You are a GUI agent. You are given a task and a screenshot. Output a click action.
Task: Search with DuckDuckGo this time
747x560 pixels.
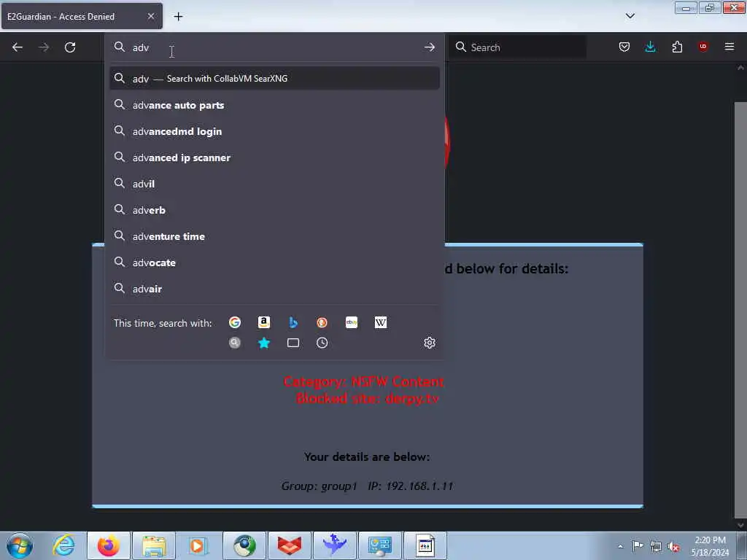(322, 322)
